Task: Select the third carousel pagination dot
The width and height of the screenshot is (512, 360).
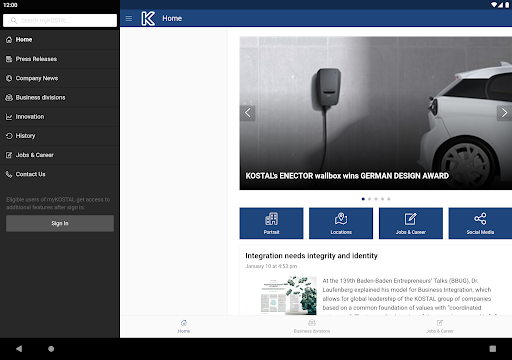Action: 376,199
